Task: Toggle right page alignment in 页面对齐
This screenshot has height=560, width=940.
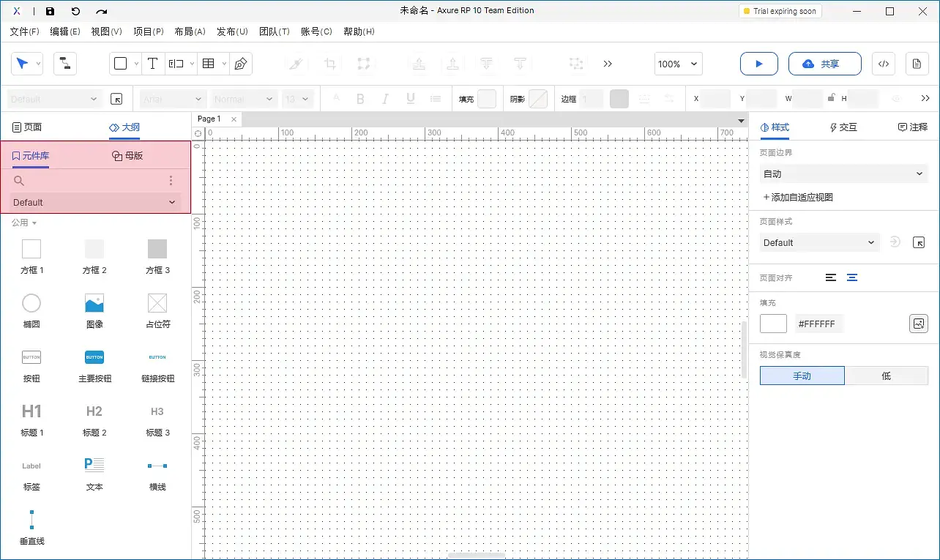Action: point(851,277)
